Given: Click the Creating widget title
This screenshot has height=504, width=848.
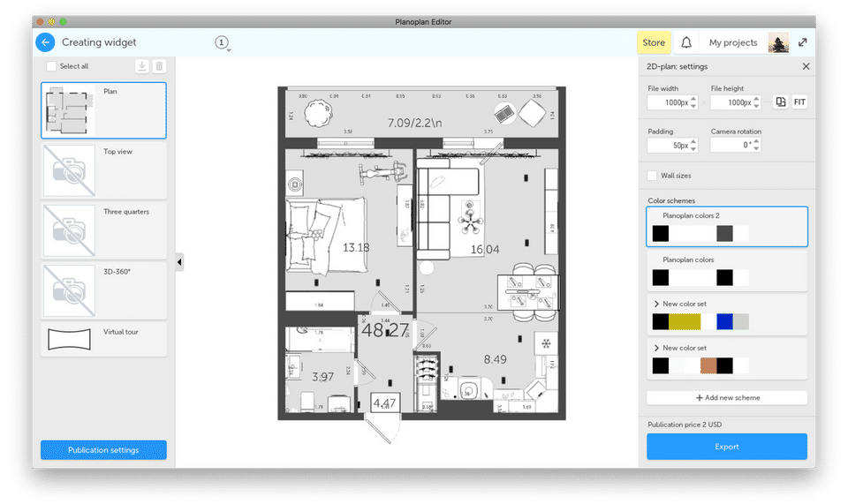Looking at the screenshot, I should (99, 42).
